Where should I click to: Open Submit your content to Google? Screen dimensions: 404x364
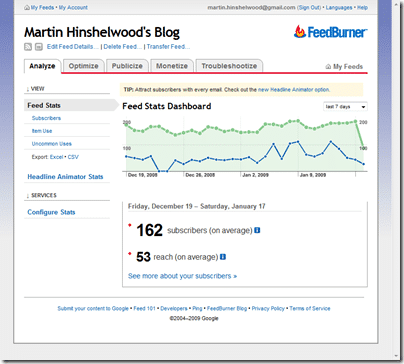93,309
